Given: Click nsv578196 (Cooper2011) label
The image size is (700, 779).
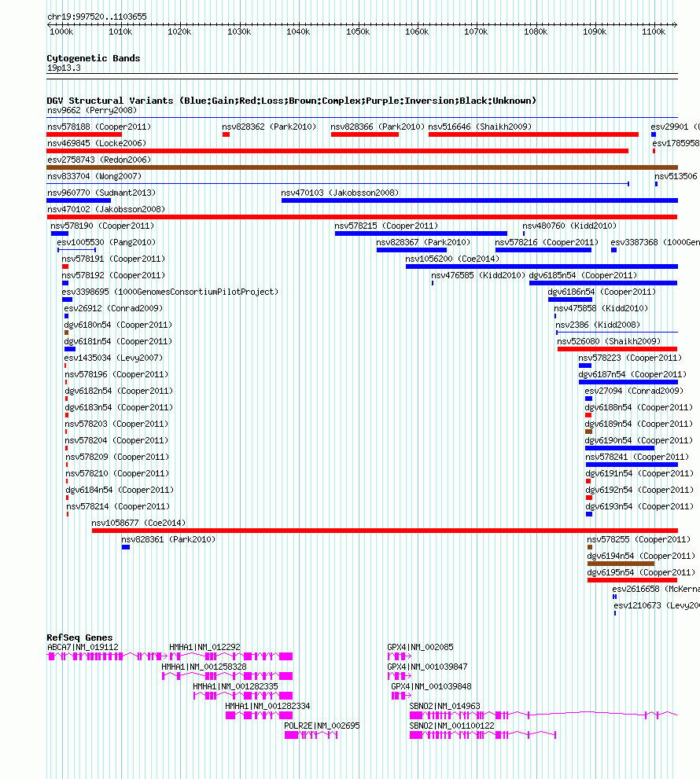Looking at the screenshot, I should pyautogui.click(x=117, y=374).
